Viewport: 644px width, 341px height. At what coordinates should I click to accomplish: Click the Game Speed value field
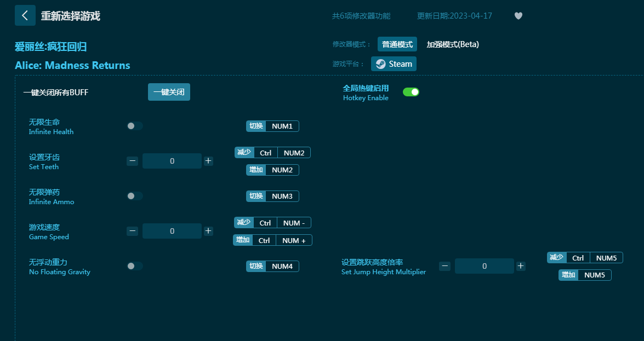click(x=172, y=231)
